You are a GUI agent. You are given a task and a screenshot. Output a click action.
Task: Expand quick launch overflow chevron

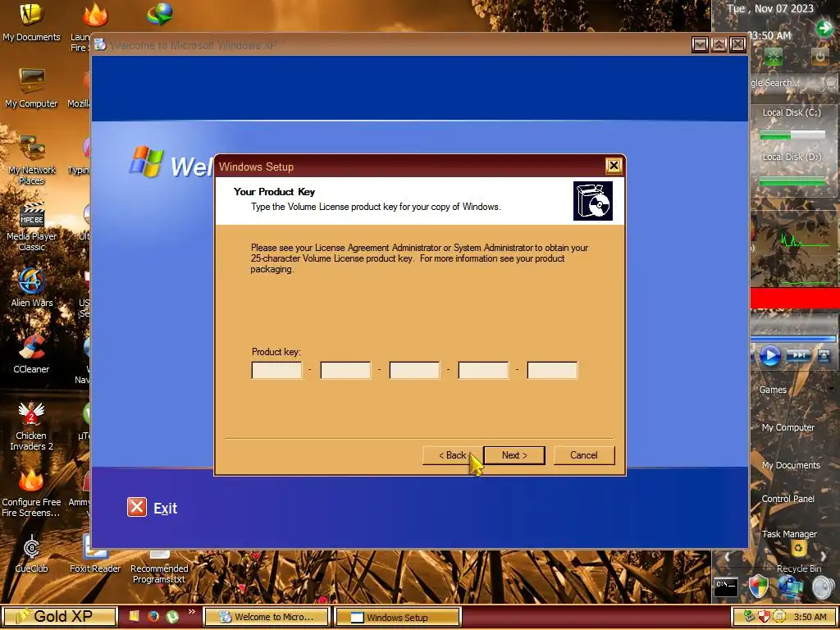click(x=192, y=612)
